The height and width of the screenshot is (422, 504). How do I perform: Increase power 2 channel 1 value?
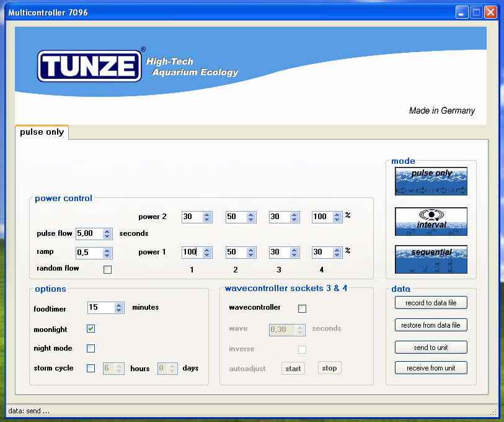point(207,214)
